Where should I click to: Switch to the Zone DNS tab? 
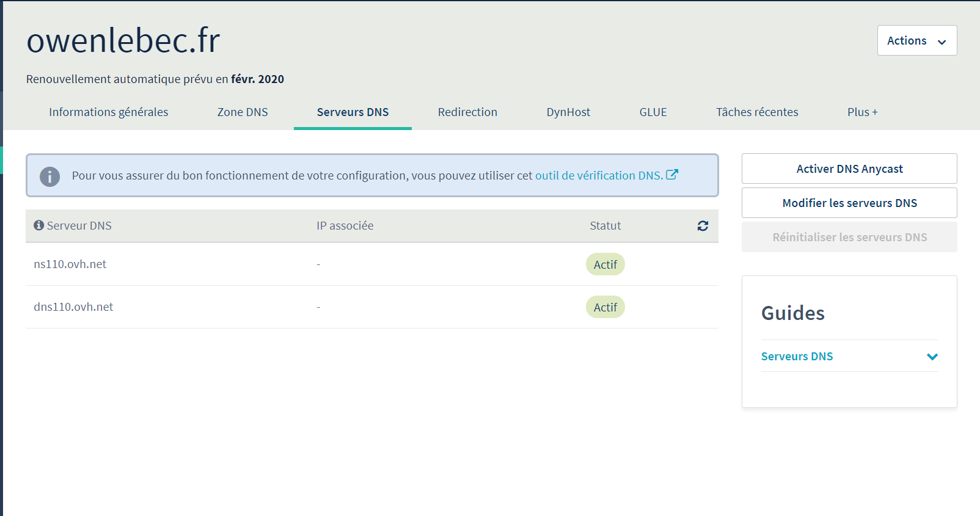tap(243, 112)
